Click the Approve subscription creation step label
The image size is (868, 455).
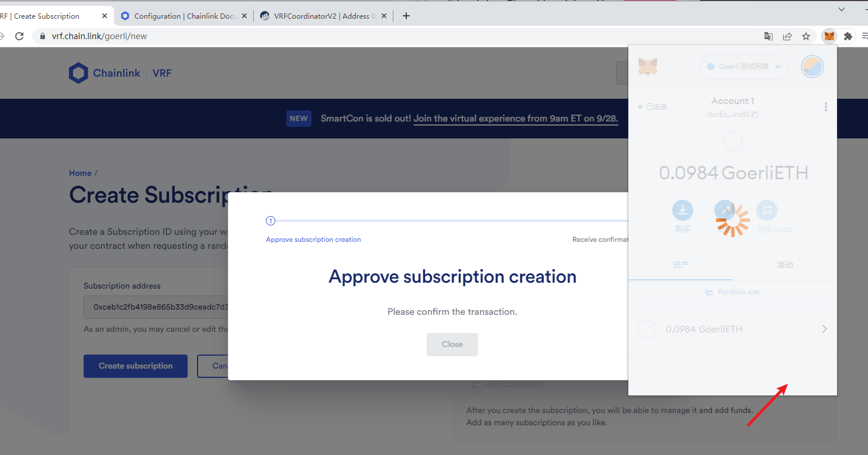[313, 239]
